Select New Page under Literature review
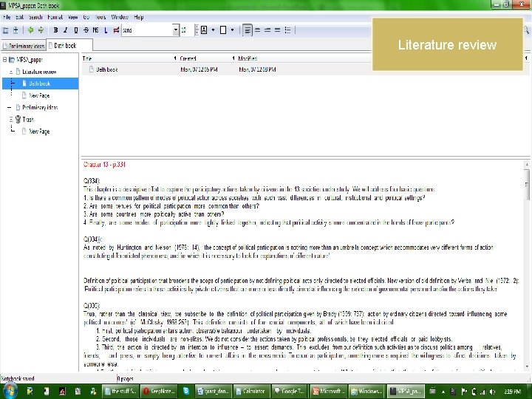The height and width of the screenshot is (399, 532). click(39, 95)
